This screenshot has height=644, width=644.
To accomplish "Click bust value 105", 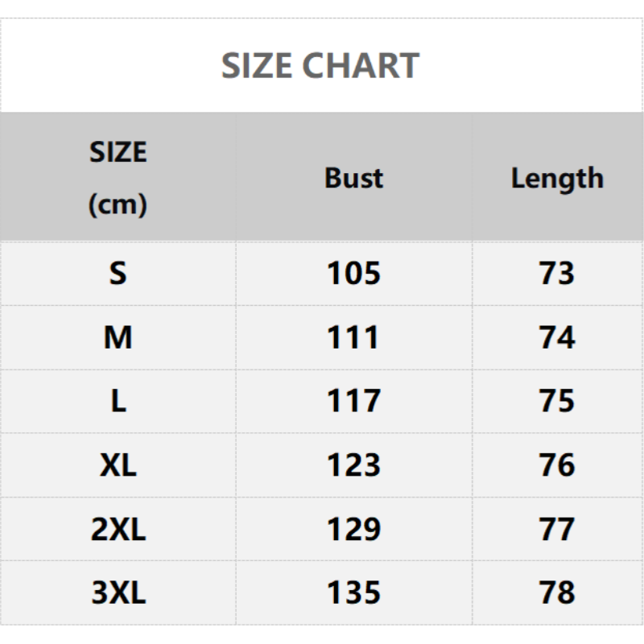I will [x=353, y=274].
